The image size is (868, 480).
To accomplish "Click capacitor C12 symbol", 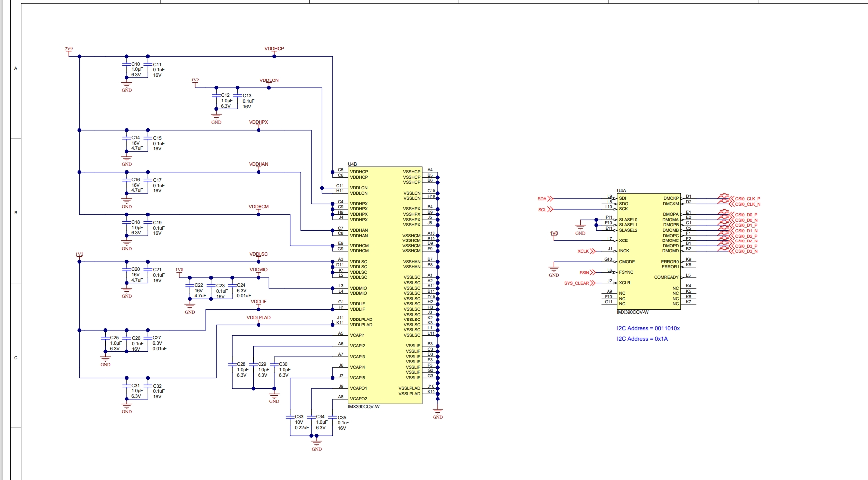I will pyautogui.click(x=216, y=95).
